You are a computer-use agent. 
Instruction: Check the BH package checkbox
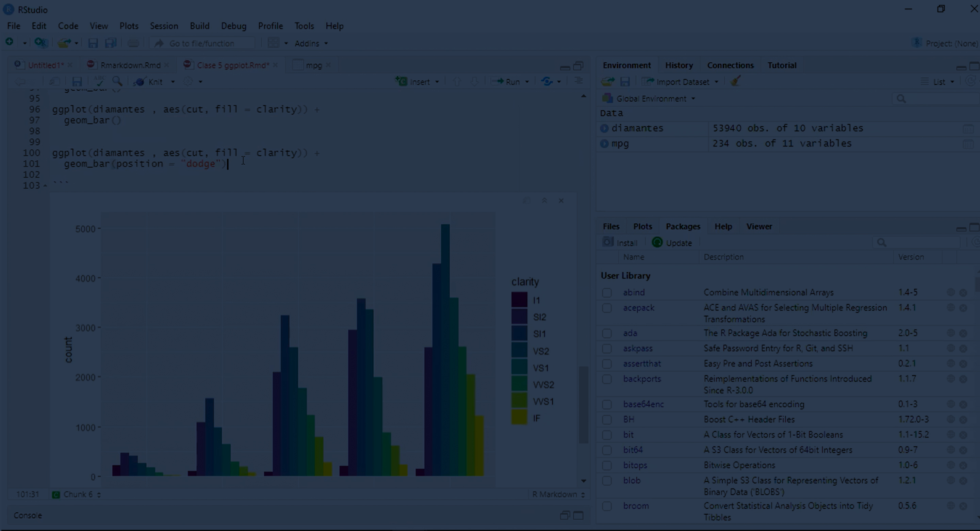tap(607, 420)
